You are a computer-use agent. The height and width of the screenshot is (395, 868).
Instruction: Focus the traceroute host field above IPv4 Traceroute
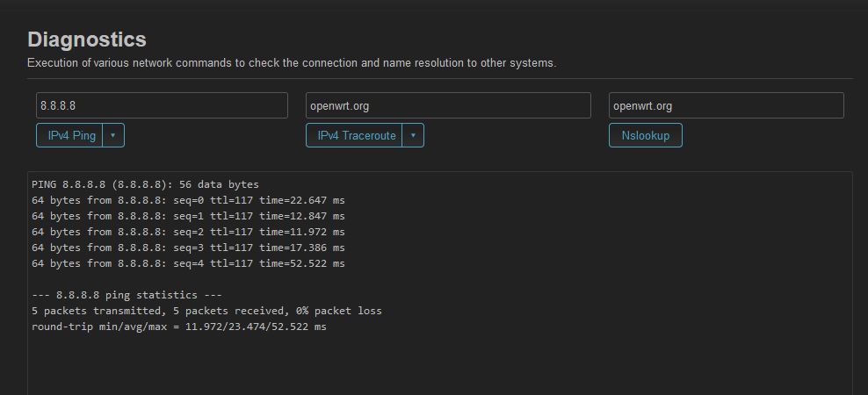pos(448,105)
